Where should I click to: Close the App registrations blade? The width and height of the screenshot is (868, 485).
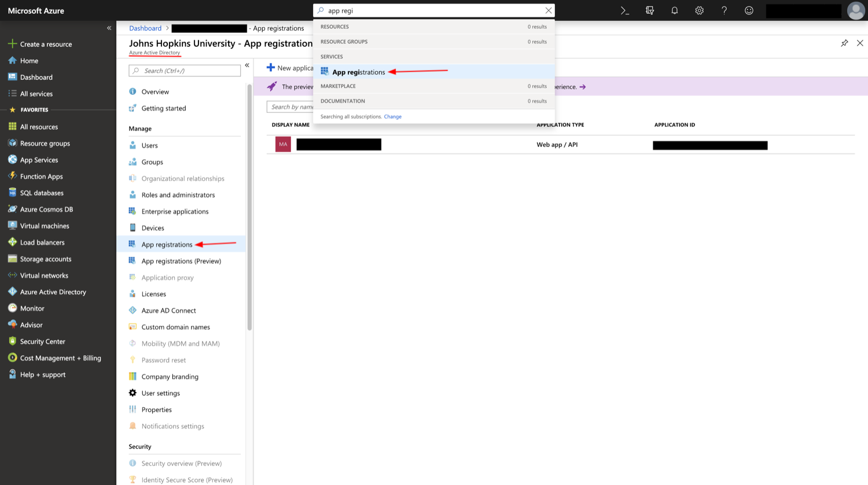(860, 43)
